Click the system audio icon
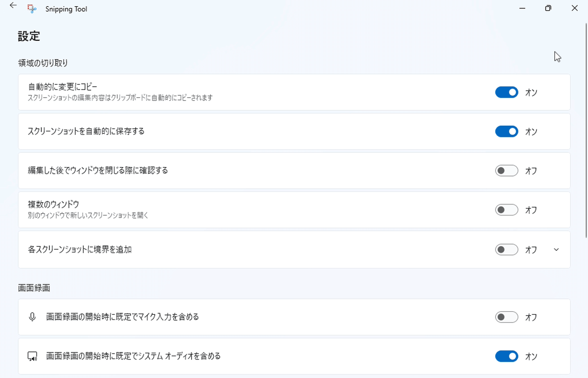This screenshot has height=378, width=588. (x=32, y=356)
